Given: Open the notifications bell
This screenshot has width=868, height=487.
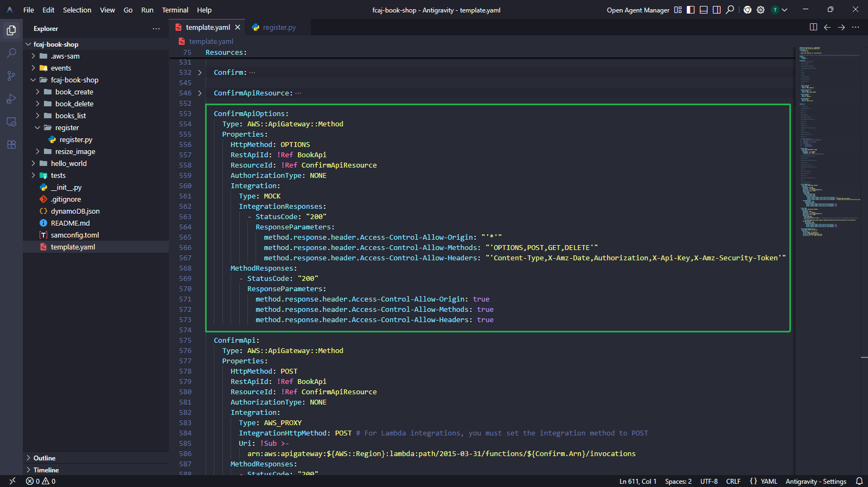Looking at the screenshot, I should pyautogui.click(x=859, y=481).
